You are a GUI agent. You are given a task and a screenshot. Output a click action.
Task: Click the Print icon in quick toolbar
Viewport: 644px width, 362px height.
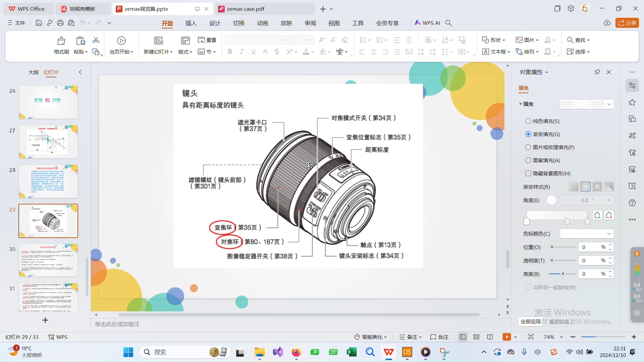pyautogui.click(x=60, y=23)
